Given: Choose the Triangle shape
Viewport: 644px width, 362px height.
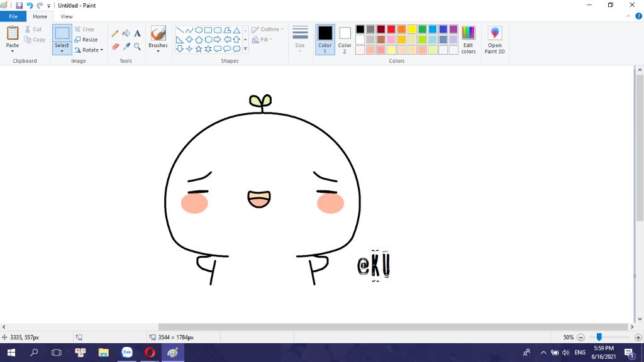Looking at the screenshot, I should coord(236,30).
